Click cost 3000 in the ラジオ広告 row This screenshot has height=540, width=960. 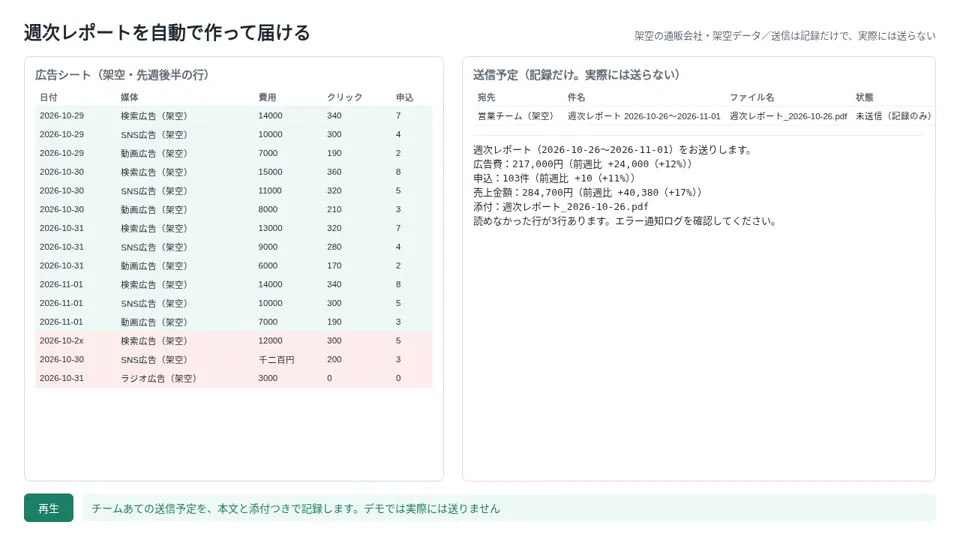268,378
